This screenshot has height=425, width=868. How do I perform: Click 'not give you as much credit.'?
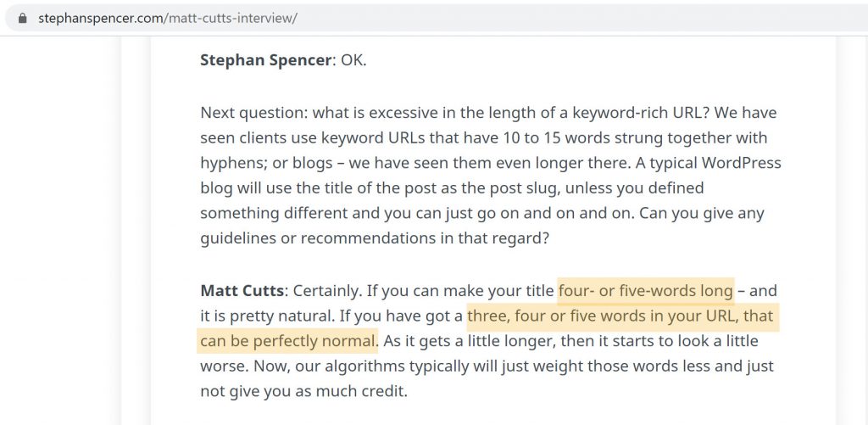304,391
